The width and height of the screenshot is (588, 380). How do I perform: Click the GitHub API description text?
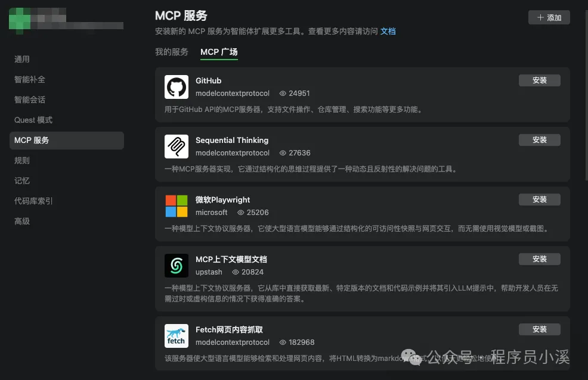[x=294, y=110]
